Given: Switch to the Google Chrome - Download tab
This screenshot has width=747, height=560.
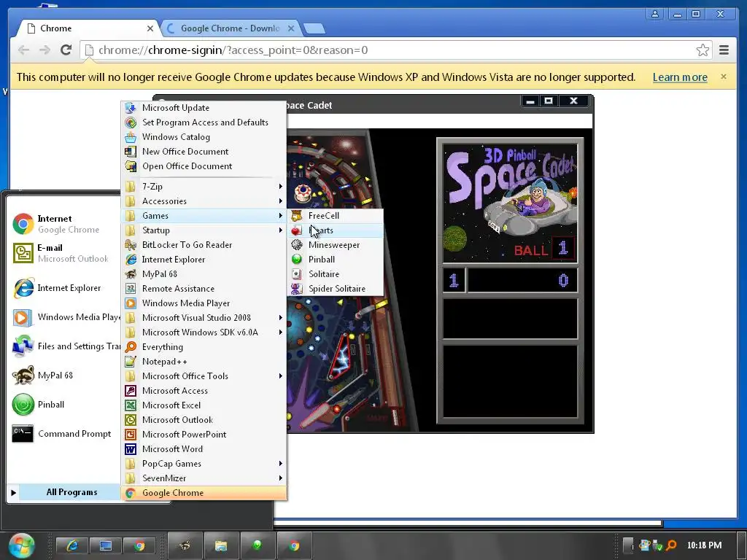Looking at the screenshot, I should coord(230,28).
